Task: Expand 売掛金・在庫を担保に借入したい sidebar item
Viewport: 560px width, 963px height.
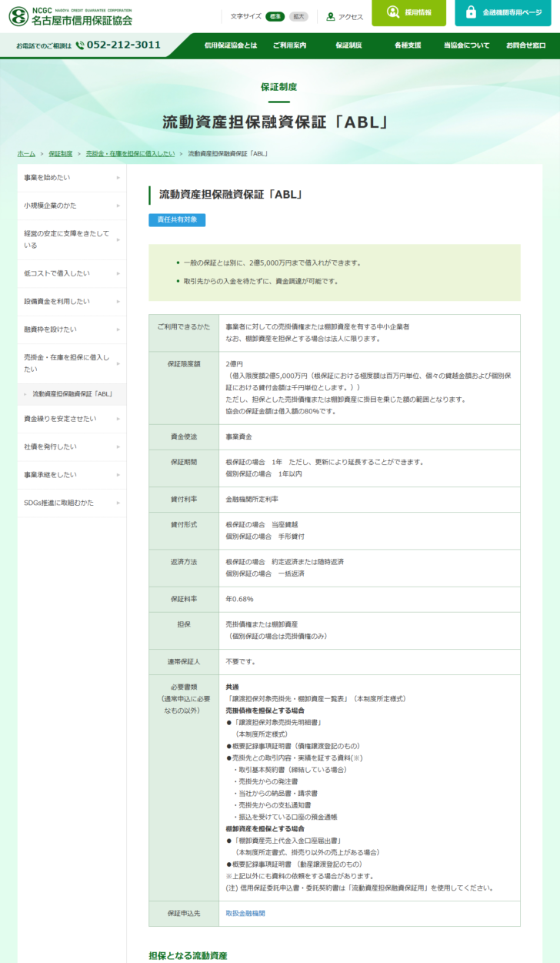Action: (72, 363)
